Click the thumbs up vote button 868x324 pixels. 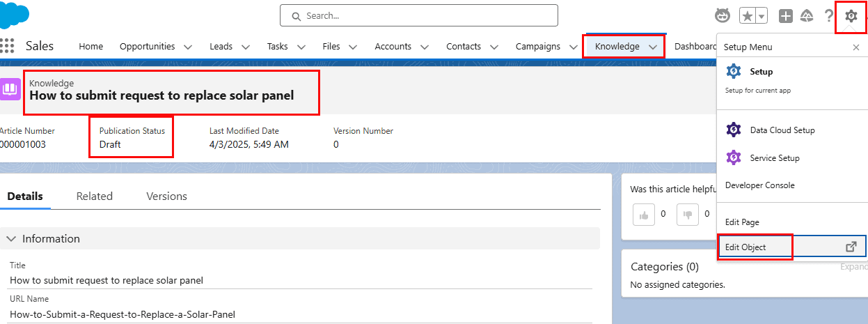coord(644,214)
